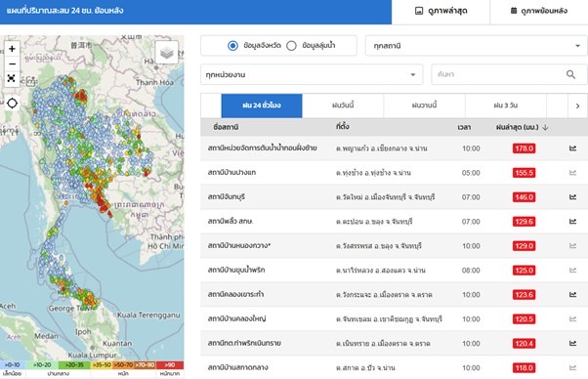Locate my position on map
The width and height of the screenshot is (588, 379).
point(12,104)
